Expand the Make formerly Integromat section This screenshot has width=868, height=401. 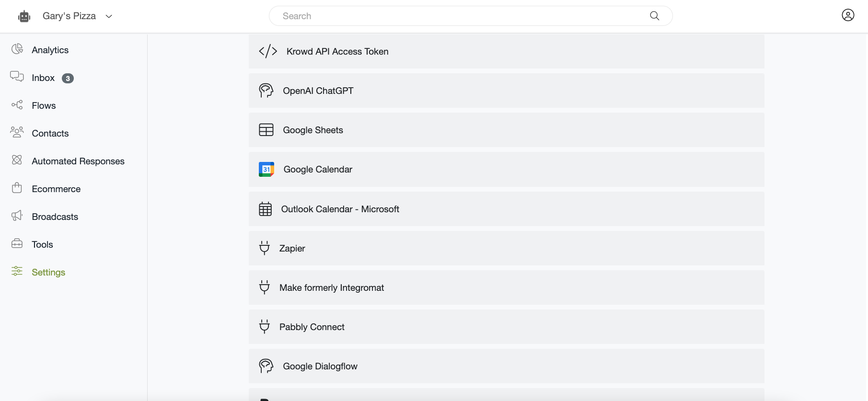pyautogui.click(x=506, y=287)
